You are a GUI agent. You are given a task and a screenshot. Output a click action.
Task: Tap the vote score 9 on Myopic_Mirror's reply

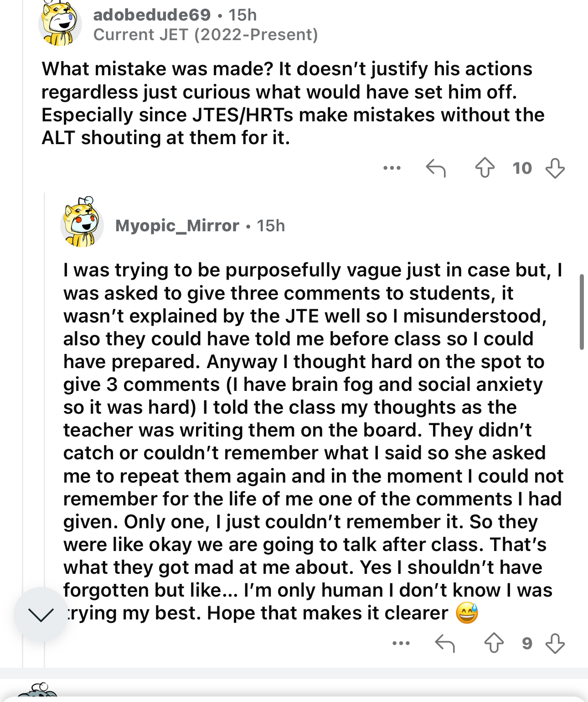click(527, 643)
